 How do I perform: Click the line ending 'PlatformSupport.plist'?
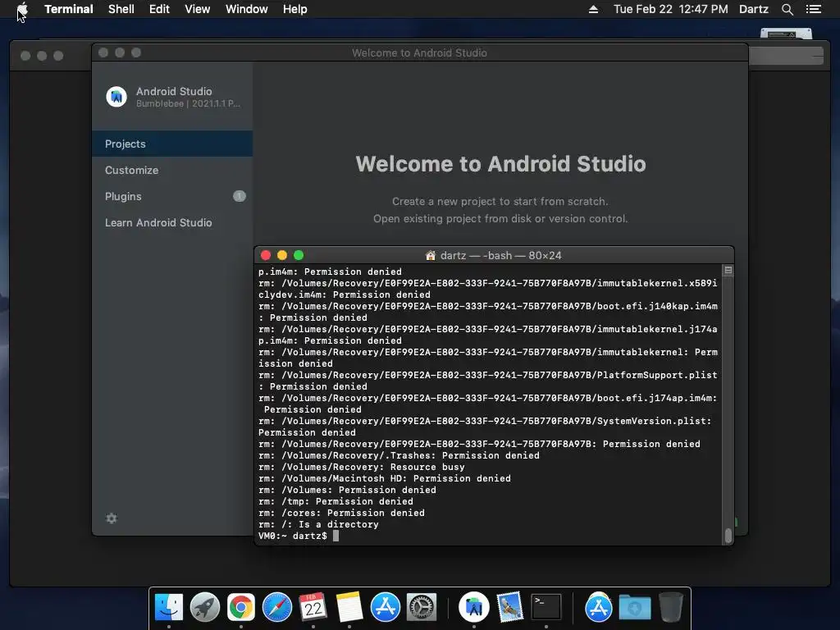click(x=487, y=375)
